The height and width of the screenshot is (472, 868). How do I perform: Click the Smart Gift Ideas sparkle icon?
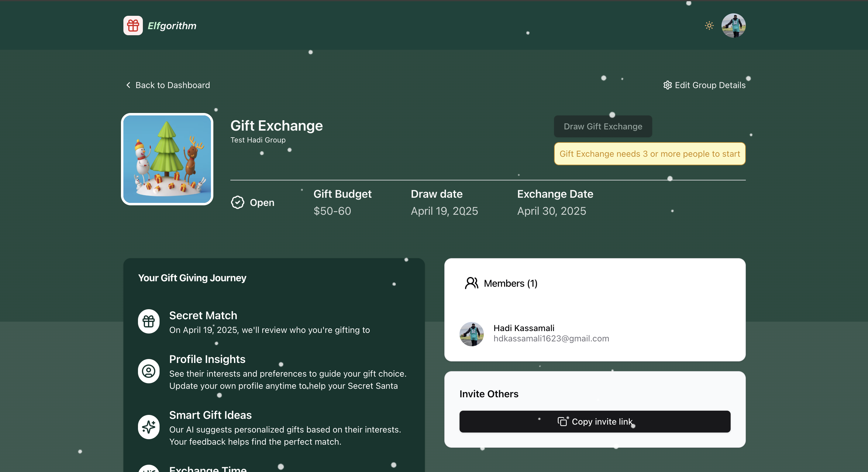tap(149, 427)
